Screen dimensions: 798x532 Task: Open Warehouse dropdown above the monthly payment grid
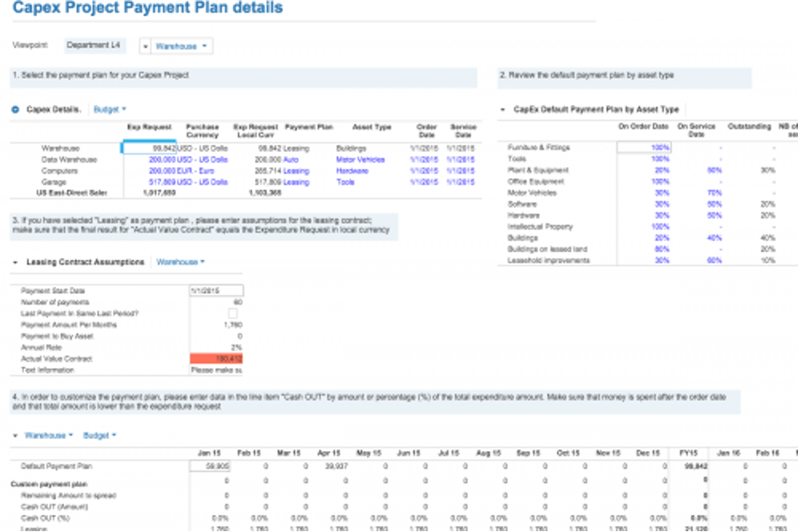coord(48,436)
